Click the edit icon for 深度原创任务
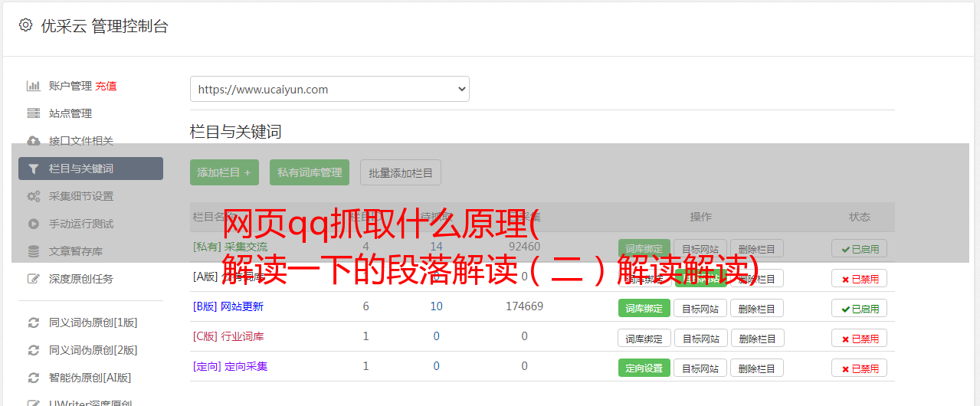980x406 pixels. 33,279
